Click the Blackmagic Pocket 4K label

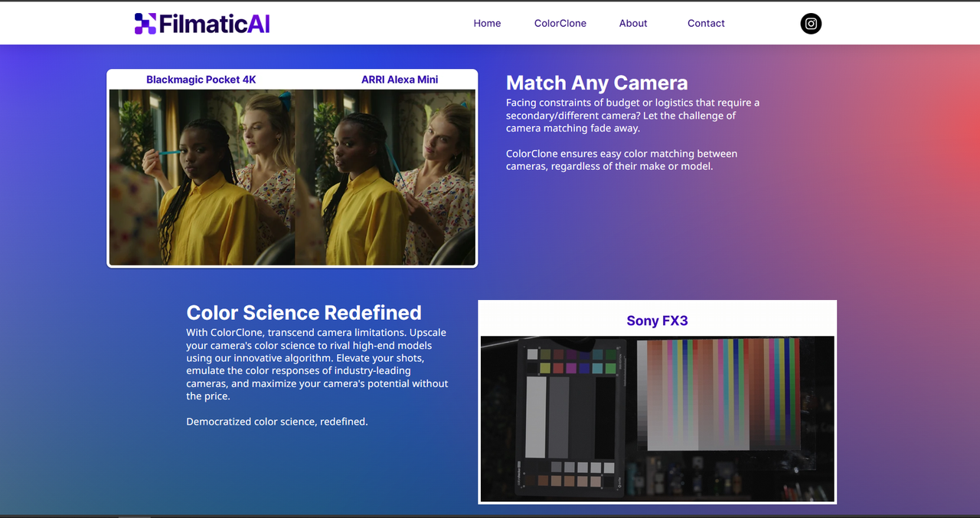pyautogui.click(x=201, y=80)
